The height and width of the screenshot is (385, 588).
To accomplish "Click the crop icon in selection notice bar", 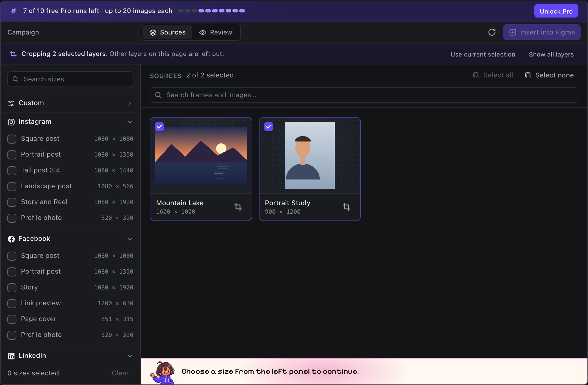I will click(x=13, y=54).
